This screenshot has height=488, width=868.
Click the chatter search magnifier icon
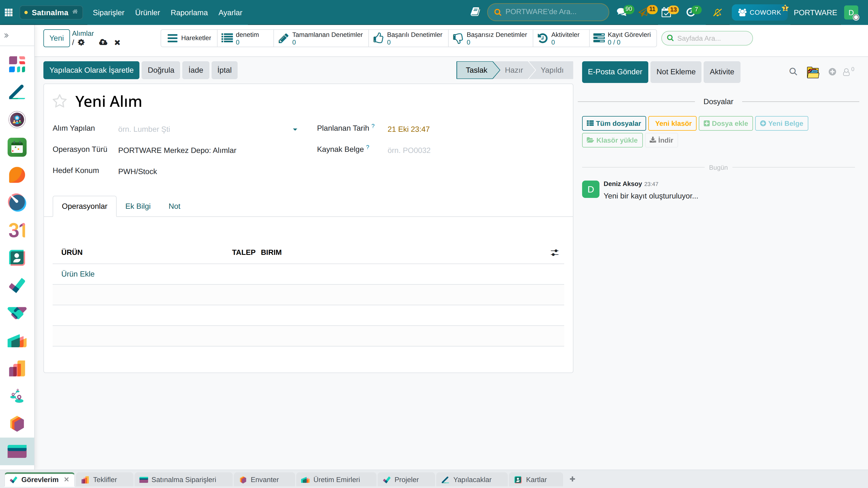793,72
